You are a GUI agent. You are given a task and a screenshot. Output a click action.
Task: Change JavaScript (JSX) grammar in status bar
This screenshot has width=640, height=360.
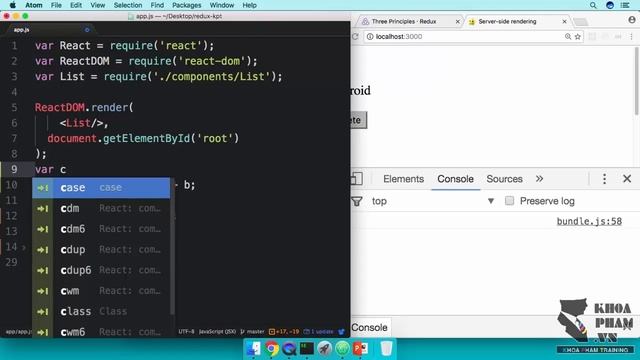click(217, 332)
